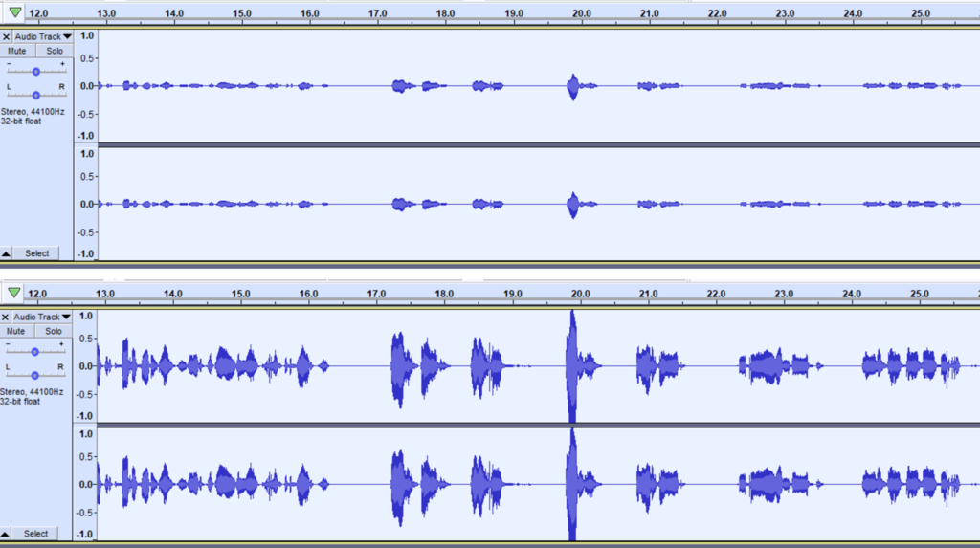The image size is (980, 548).
Task: Click the pan L label on the upper track
Action: click(9, 87)
